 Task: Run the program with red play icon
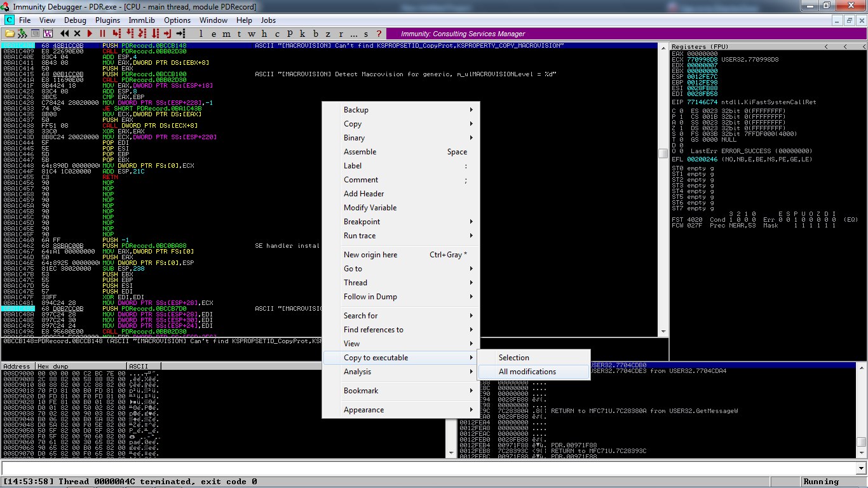(x=90, y=34)
